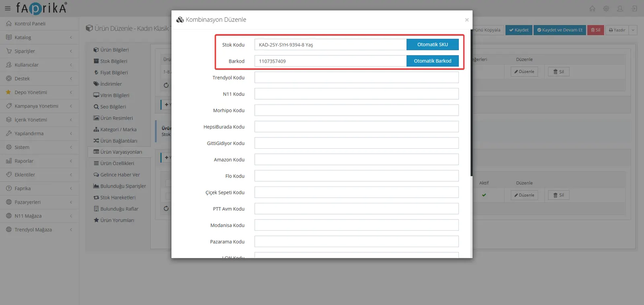
Task: Switch to Ürün Bilgileri tab
Action: [x=114, y=50]
